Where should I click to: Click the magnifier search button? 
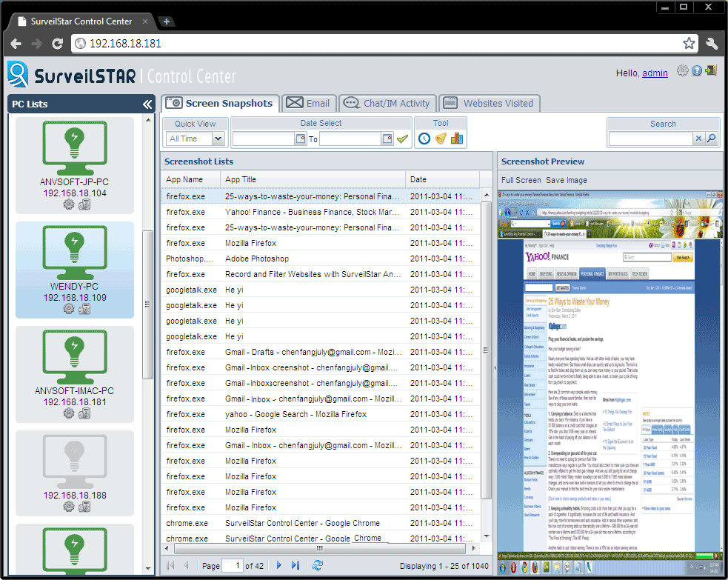point(711,139)
